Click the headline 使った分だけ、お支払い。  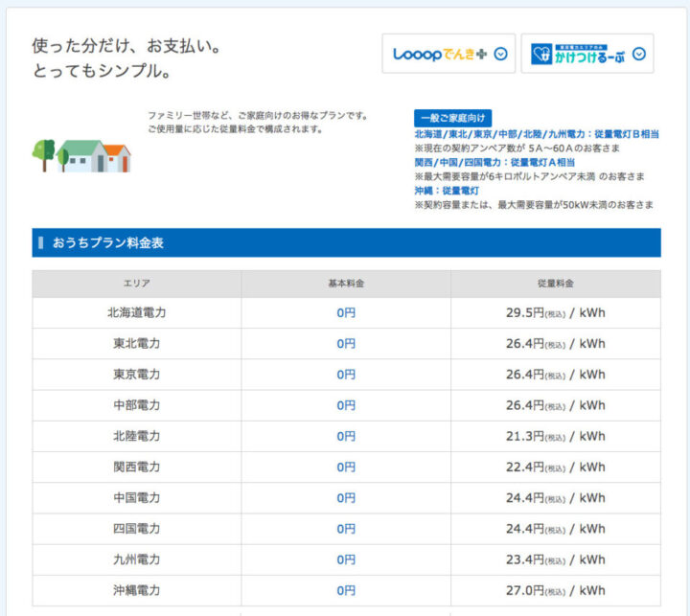coord(126,46)
